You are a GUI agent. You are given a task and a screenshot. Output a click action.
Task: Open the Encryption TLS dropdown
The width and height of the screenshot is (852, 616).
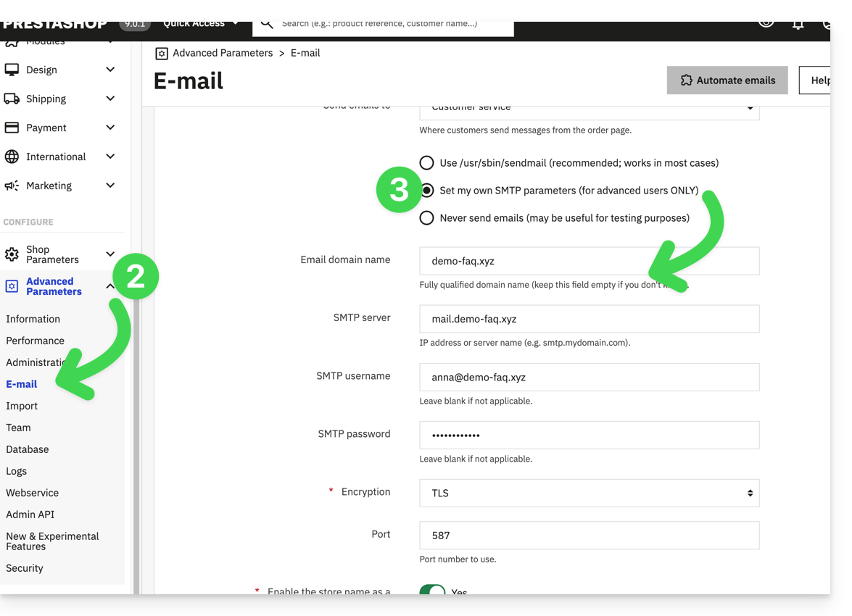[589, 493]
